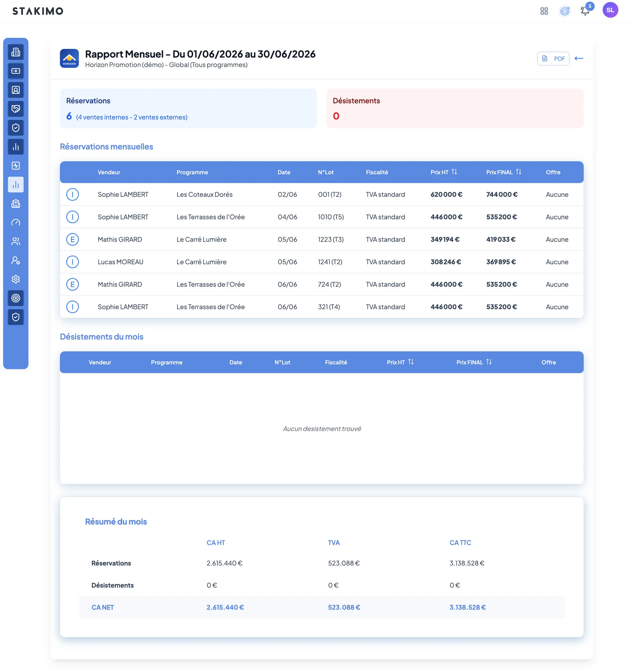Open the user settings sidebar icon
Image resolution: width=631 pixels, height=672 pixels.
point(15,260)
